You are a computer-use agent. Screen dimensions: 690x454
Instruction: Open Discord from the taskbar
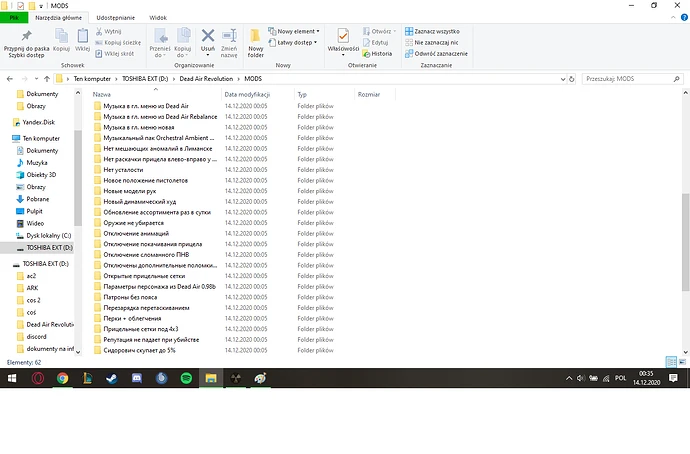point(137,378)
